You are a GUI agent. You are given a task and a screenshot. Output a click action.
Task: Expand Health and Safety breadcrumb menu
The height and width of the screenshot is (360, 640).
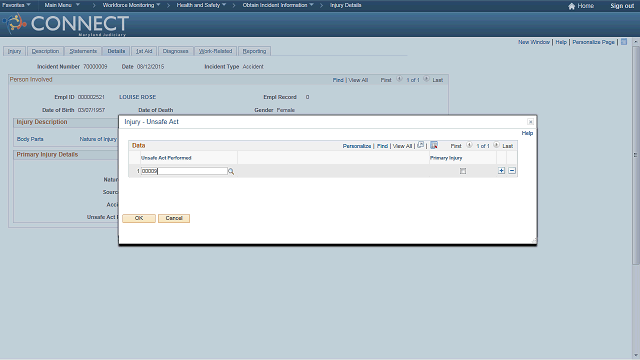pos(201,5)
